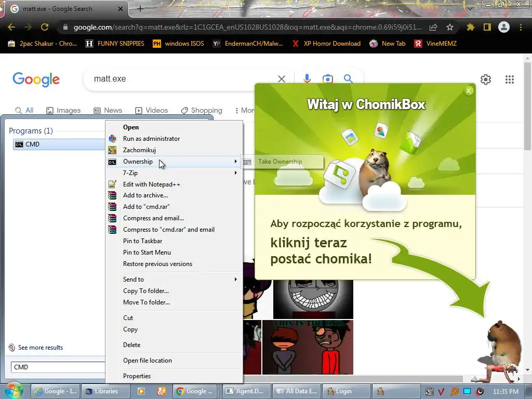Search by image with the camera icon
This screenshot has width=532, height=399.
click(x=328, y=79)
